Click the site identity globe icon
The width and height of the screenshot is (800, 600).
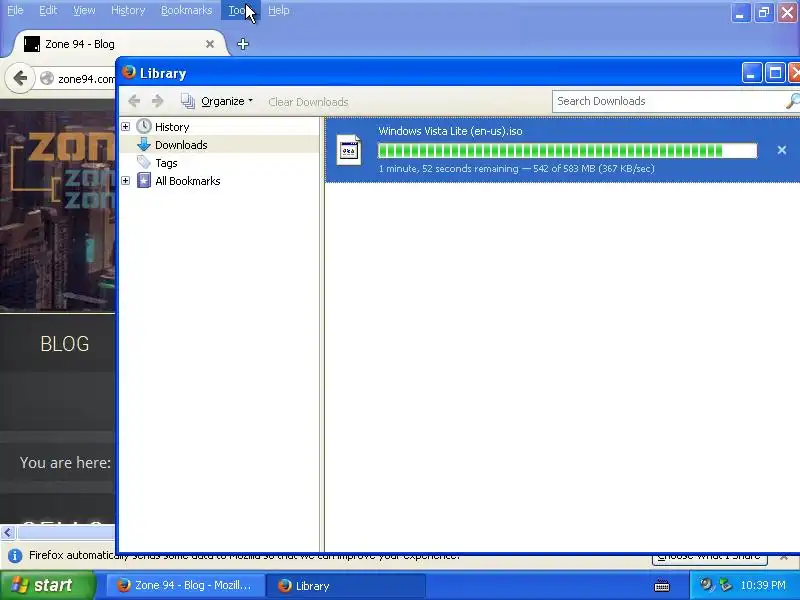47,79
